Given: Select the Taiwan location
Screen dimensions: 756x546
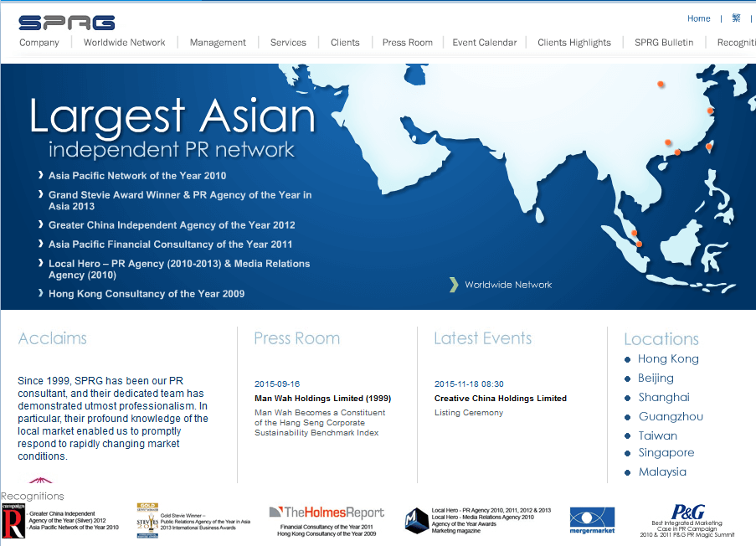Looking at the screenshot, I should coord(658,436).
